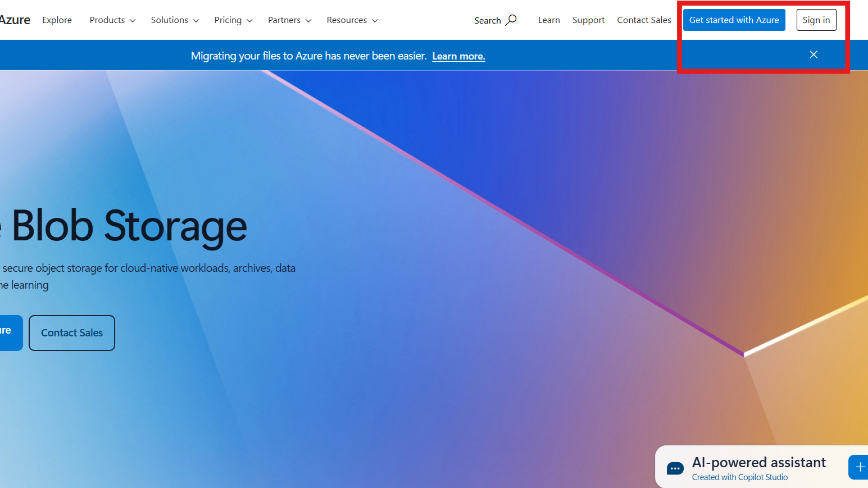The width and height of the screenshot is (868, 488).
Task: Click the Sign in button
Action: [816, 20]
